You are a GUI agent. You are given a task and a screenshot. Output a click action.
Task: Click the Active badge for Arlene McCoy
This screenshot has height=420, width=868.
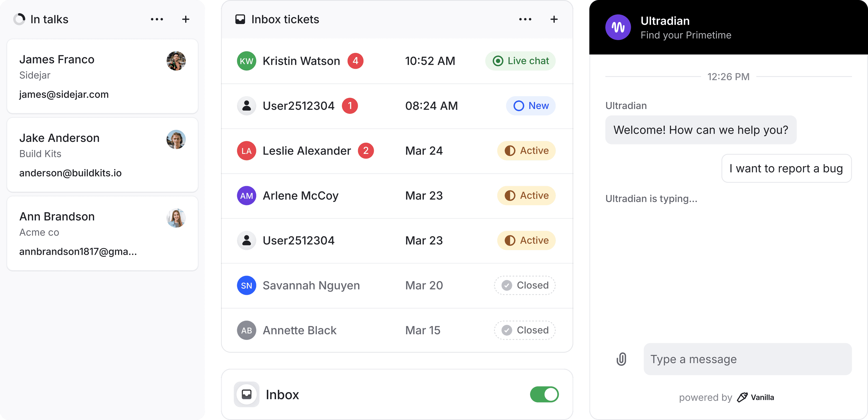(x=526, y=196)
